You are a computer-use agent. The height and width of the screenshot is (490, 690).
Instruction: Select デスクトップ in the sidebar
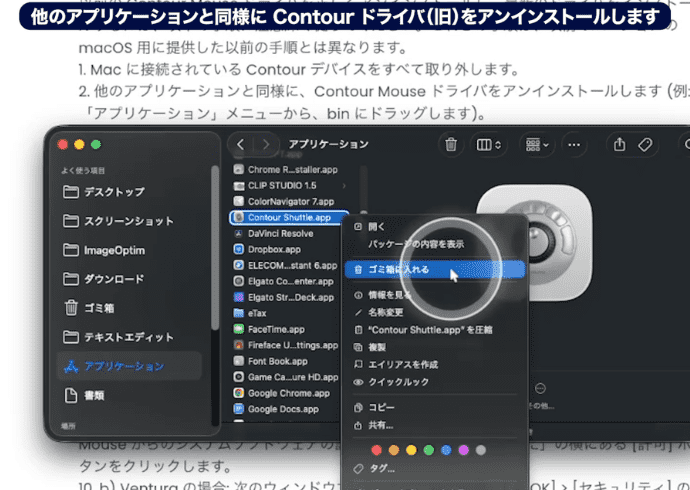[113, 192]
